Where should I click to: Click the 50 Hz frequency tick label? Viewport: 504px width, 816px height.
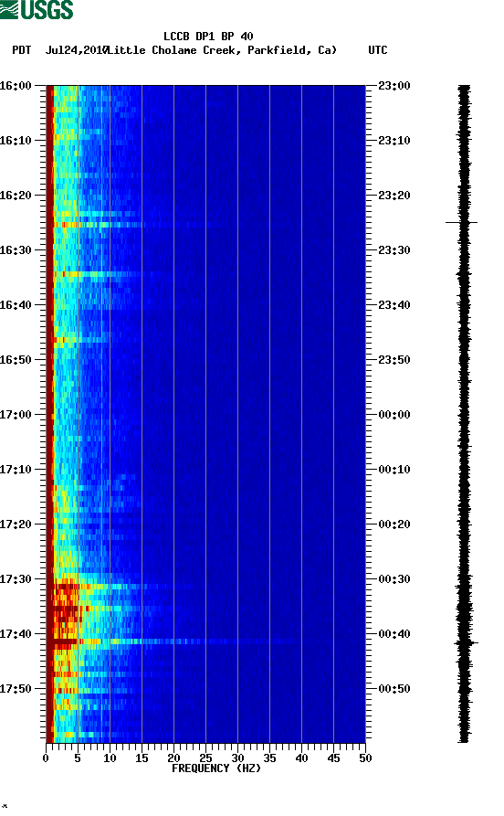[x=365, y=758]
